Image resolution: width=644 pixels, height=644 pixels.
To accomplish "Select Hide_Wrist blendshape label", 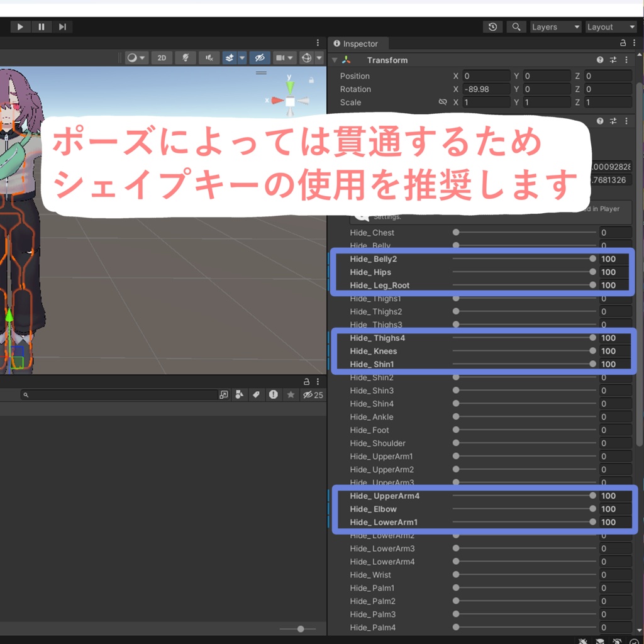I will point(370,575).
